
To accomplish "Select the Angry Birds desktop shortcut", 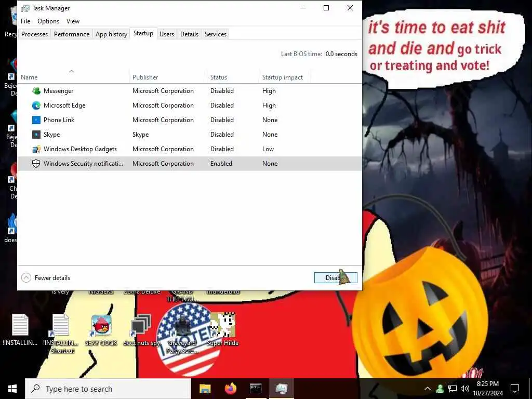I will coord(101,330).
